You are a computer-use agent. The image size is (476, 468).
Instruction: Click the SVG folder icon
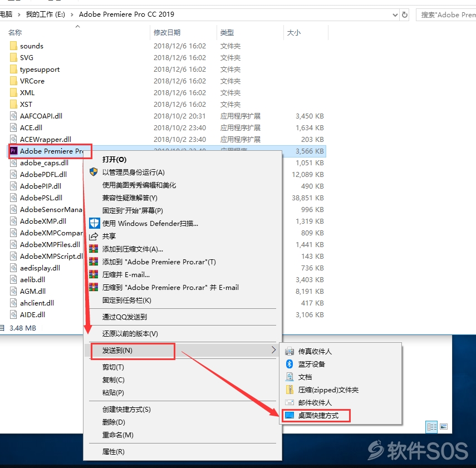tap(13, 57)
